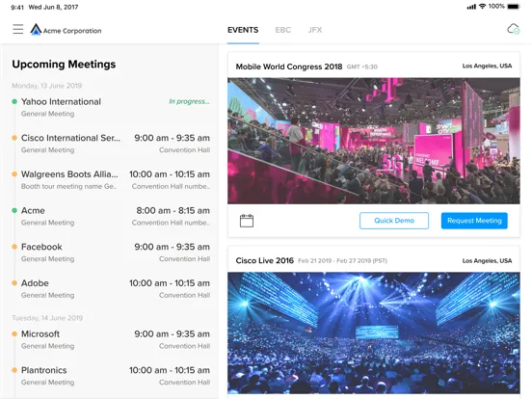532x399 pixels.
Task: Open the hamburger menu
Action: [x=18, y=29]
